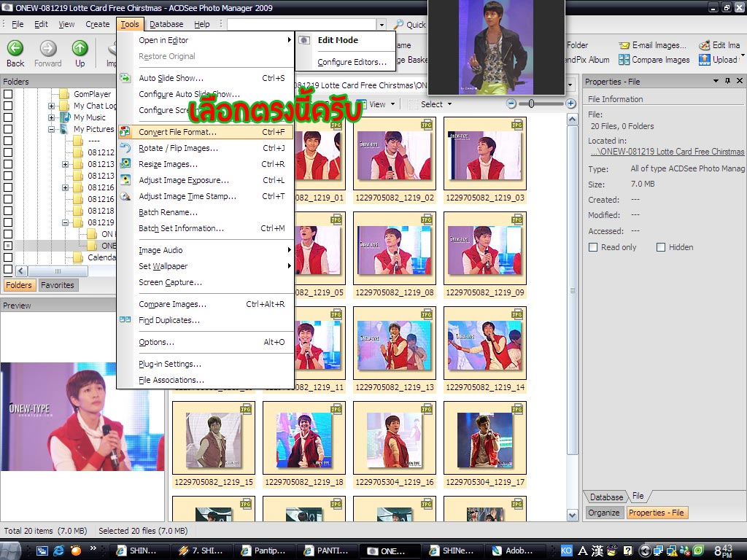The width and height of the screenshot is (747, 560).
Task: Click the Adjust Image Exposure icon
Action: pos(125,180)
